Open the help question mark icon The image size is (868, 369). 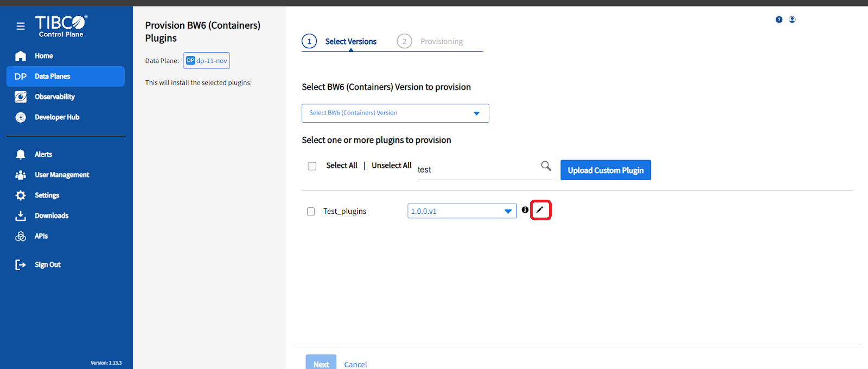[779, 20]
